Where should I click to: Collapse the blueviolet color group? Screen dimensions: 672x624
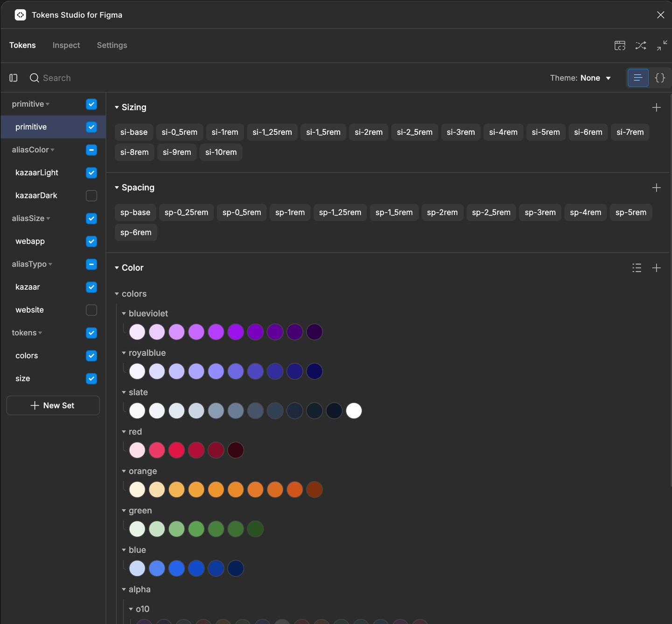[124, 314]
